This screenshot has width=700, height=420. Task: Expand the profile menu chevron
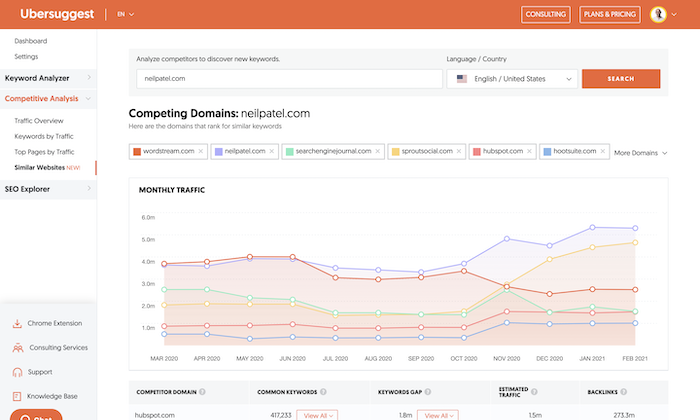[674, 14]
